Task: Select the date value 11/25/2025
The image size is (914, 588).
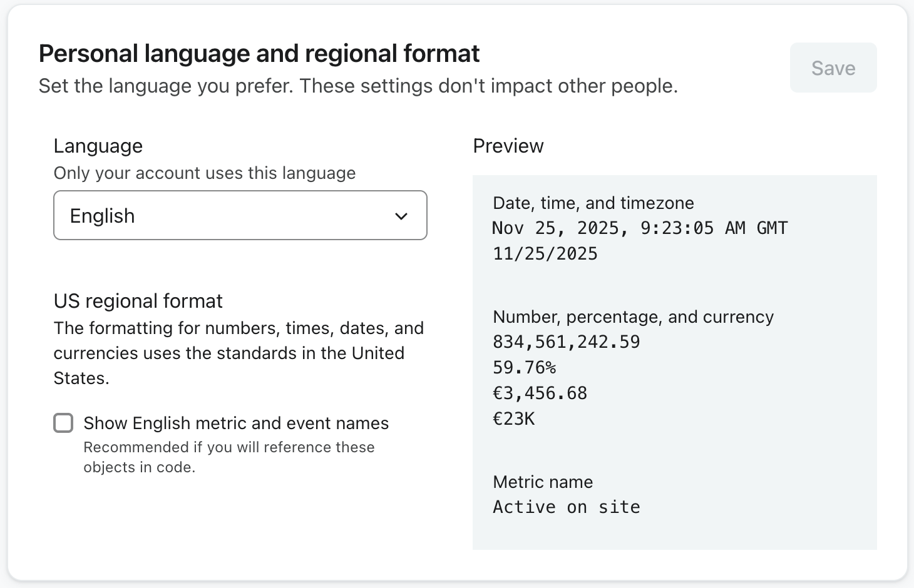Action: [545, 253]
